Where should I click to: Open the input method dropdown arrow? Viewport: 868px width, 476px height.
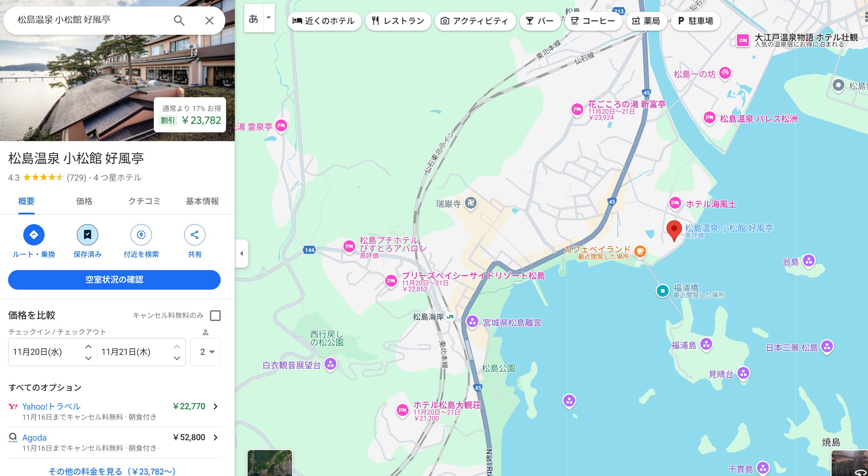(269, 18)
